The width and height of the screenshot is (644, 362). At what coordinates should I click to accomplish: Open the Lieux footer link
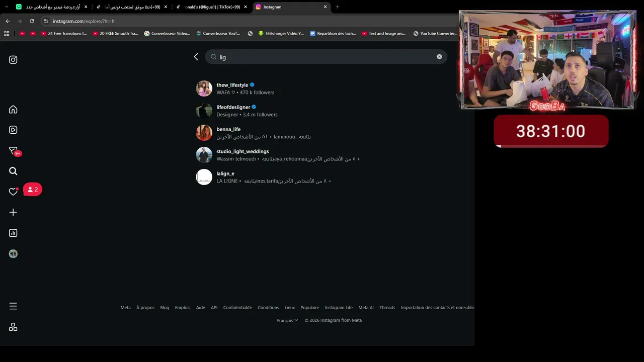[x=290, y=308]
